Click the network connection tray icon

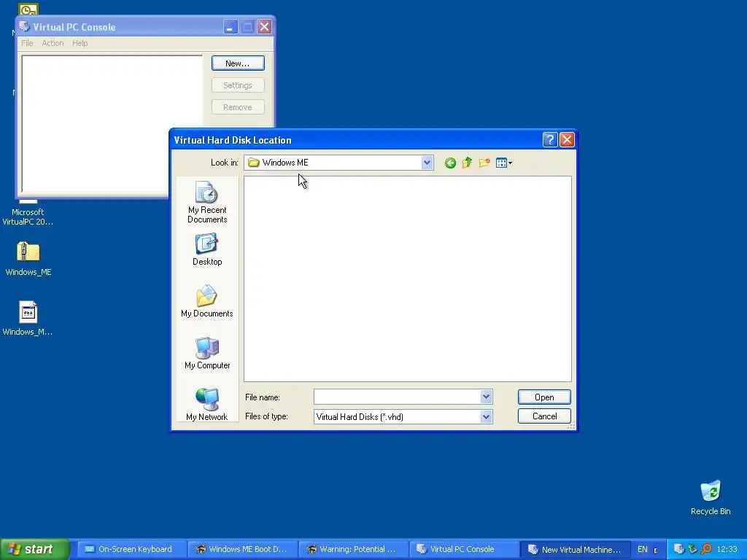pyautogui.click(x=693, y=549)
